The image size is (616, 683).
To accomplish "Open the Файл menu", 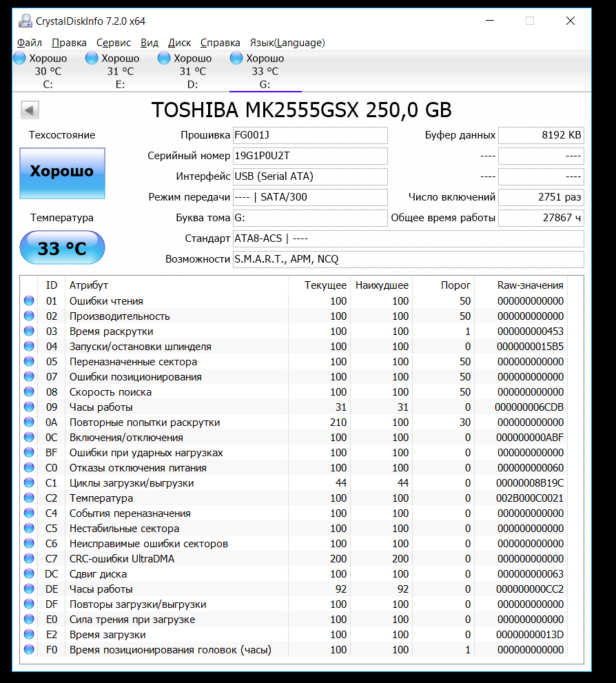I will (29, 43).
